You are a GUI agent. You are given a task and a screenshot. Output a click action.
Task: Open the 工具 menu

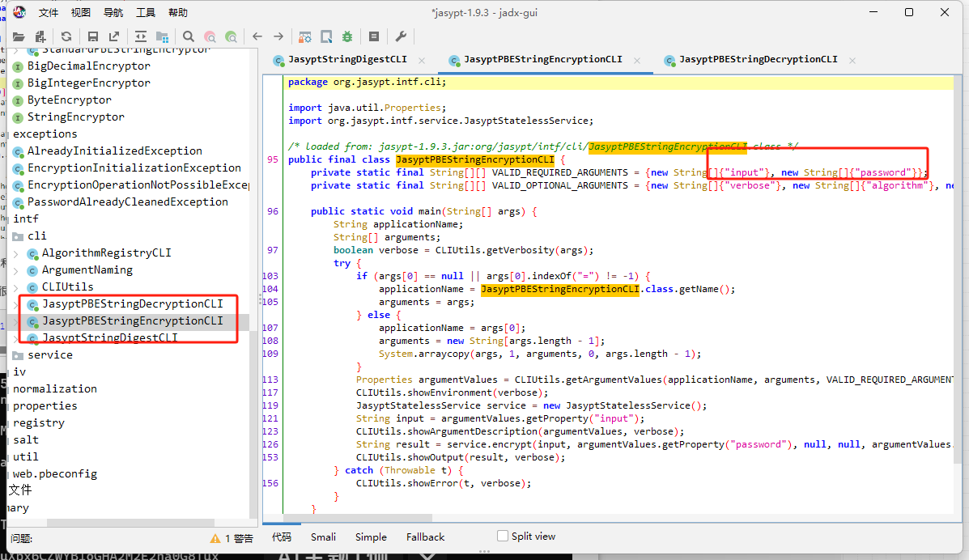[x=146, y=13]
